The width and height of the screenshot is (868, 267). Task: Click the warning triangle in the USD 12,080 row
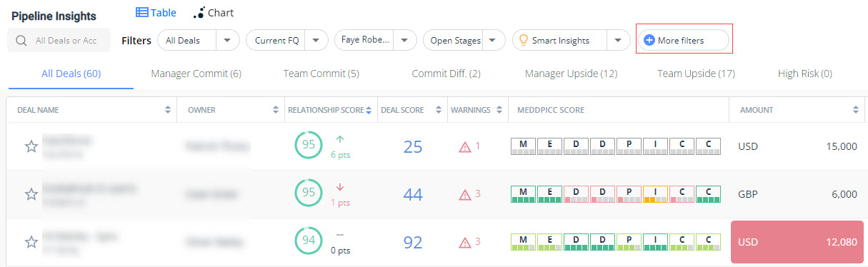pyautogui.click(x=465, y=242)
